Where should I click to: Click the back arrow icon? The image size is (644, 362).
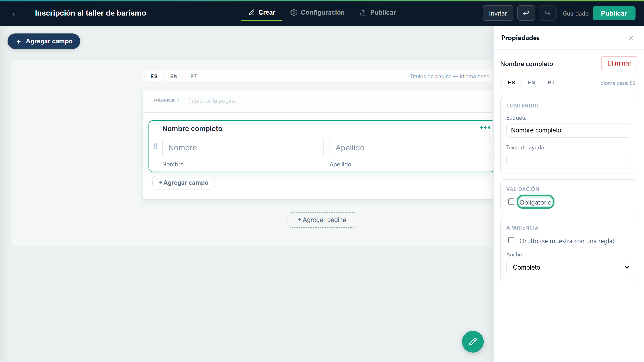point(16,14)
